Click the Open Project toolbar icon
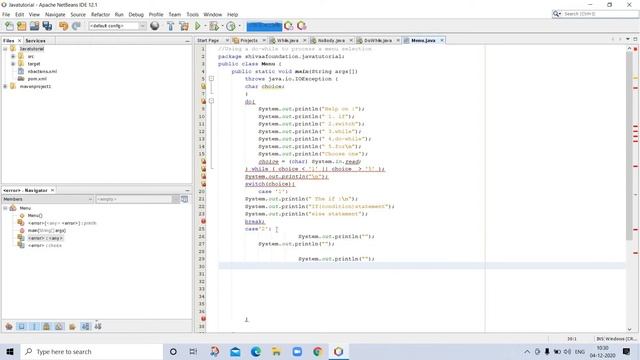Viewport: 640px width, 360px height. [34, 26]
